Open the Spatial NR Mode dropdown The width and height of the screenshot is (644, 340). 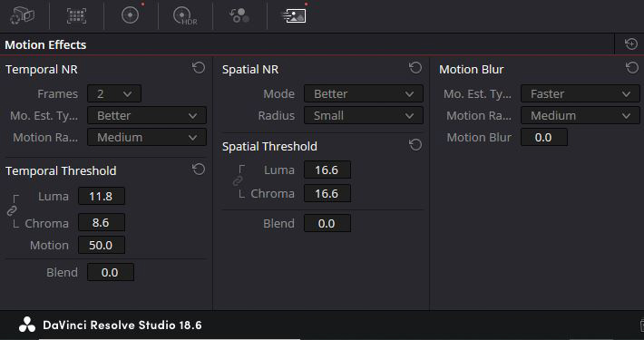(364, 93)
